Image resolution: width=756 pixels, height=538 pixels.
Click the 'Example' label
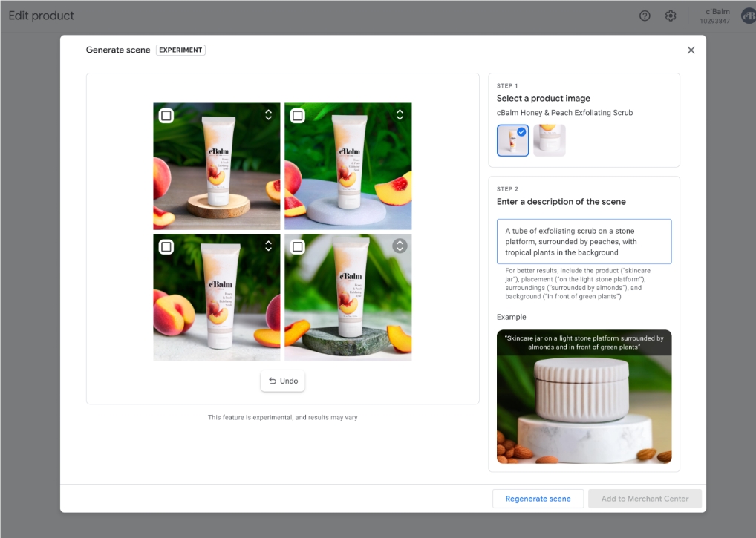[x=512, y=317]
